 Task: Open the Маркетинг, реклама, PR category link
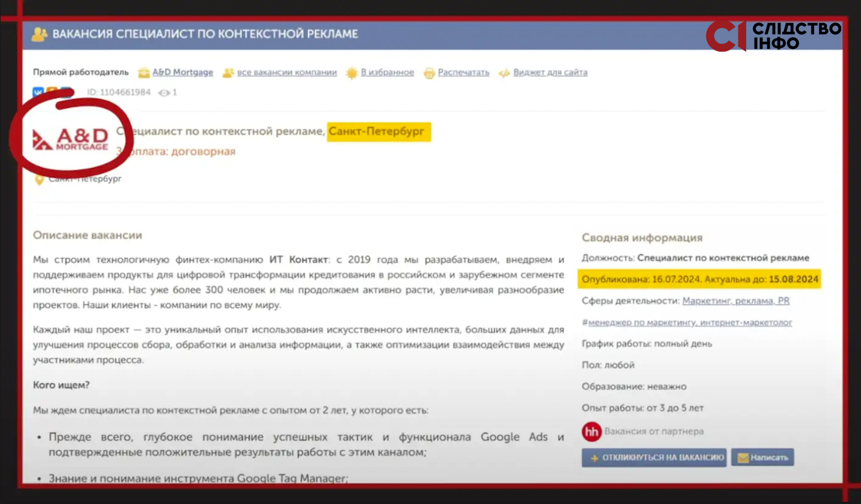tap(736, 301)
